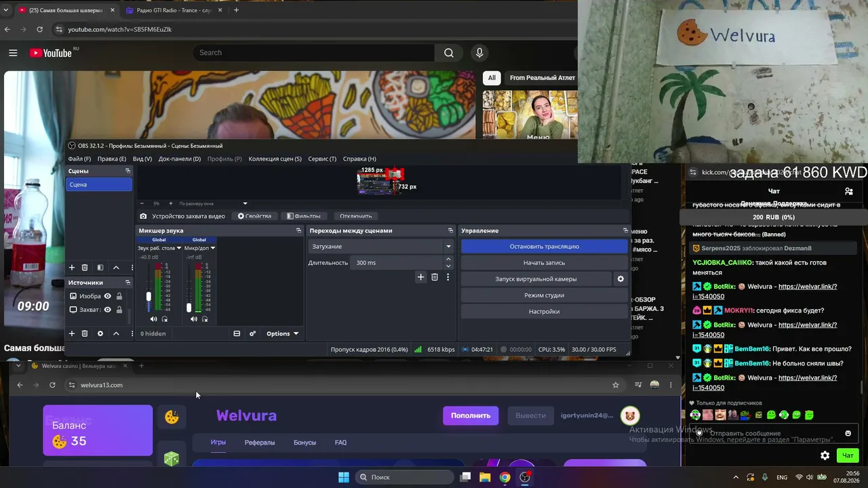
Task: Open OBS Настройки button
Action: [x=545, y=312]
